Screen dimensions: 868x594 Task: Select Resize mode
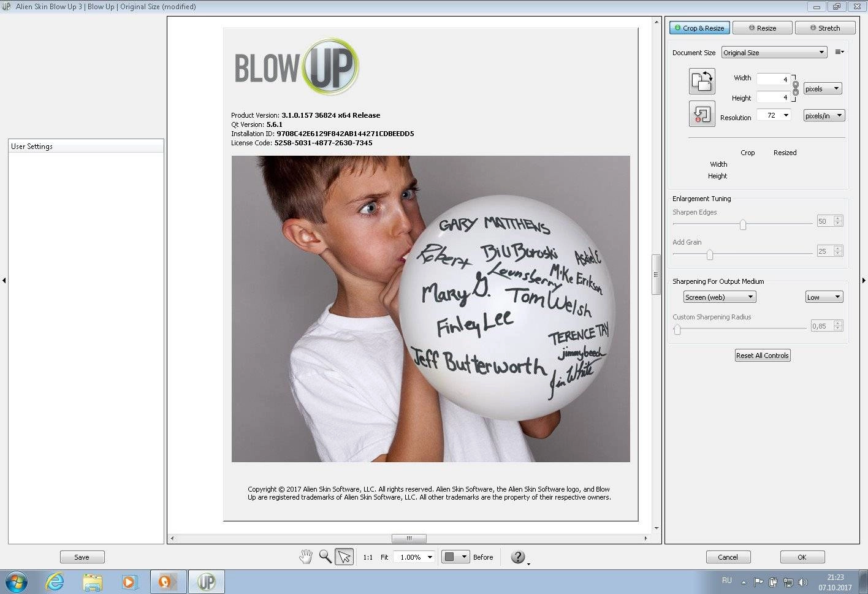[x=762, y=28]
